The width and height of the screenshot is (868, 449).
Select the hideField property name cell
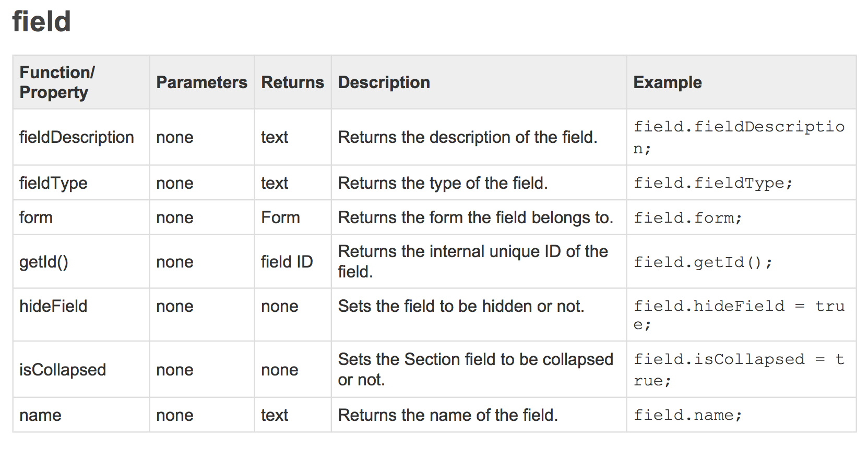(53, 306)
